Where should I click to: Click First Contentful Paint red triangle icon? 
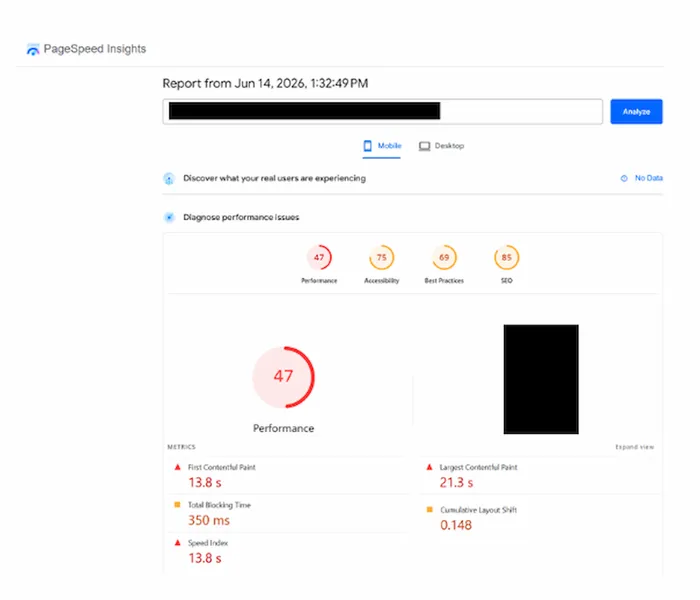[177, 467]
